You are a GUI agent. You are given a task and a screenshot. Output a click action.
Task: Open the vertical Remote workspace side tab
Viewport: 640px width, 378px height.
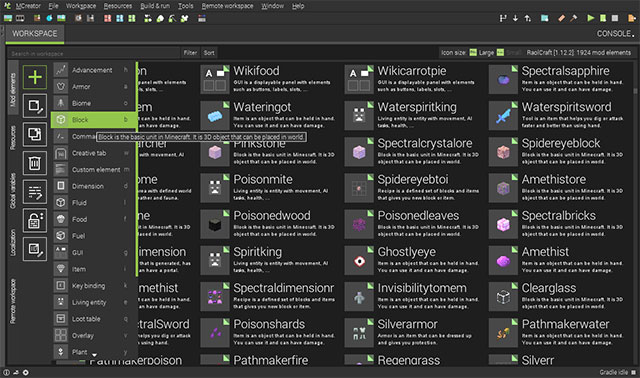(13, 301)
